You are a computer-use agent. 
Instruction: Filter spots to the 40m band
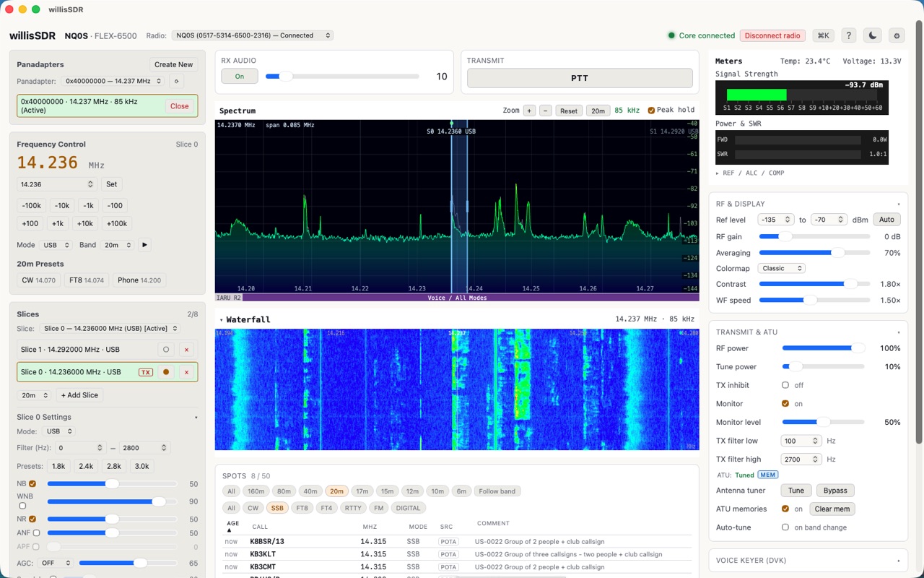[x=309, y=491]
